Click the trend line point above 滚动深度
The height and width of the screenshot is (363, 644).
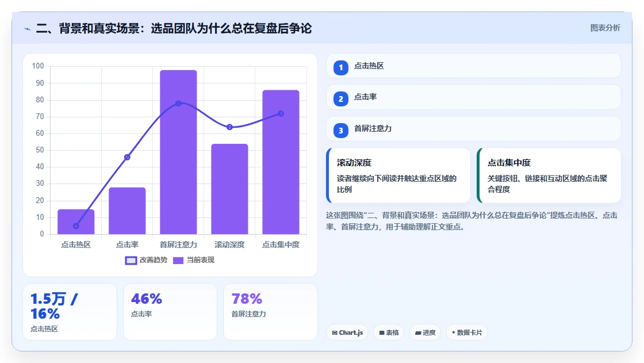pyautogui.click(x=229, y=127)
